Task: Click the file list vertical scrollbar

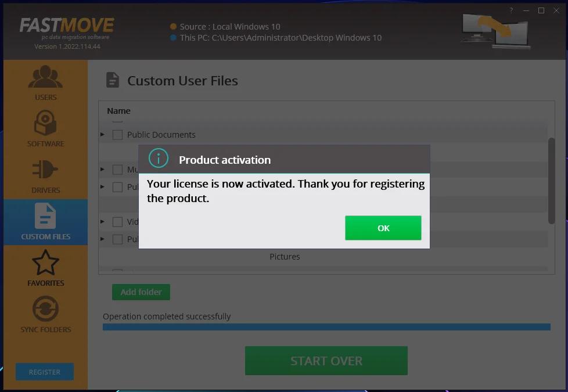Action: click(x=551, y=181)
